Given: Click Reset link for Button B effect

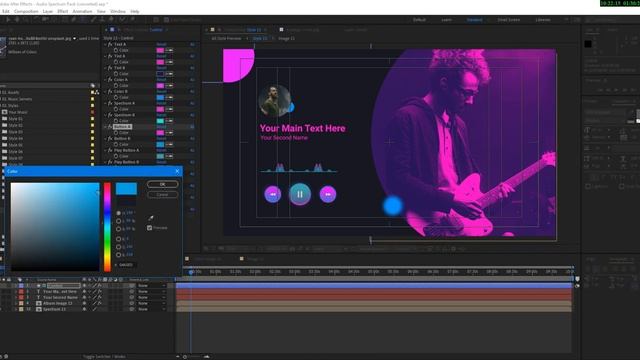Looking at the screenshot, I should (161, 139).
